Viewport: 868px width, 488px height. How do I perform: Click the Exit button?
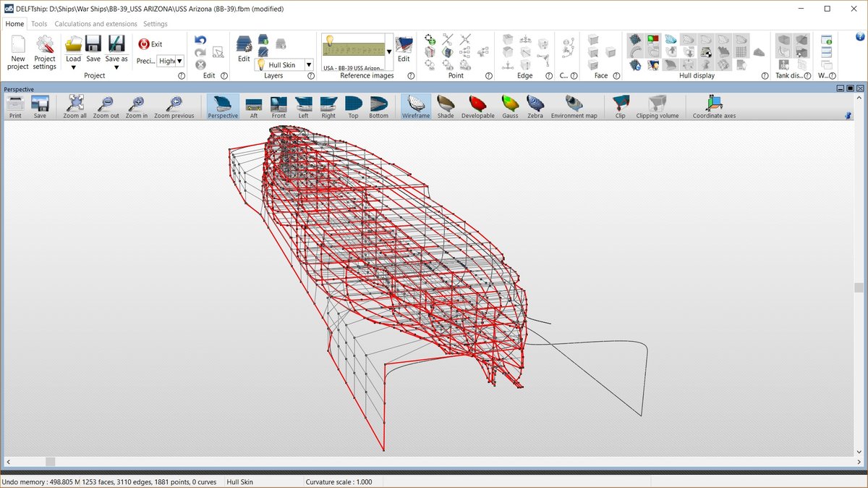(150, 44)
